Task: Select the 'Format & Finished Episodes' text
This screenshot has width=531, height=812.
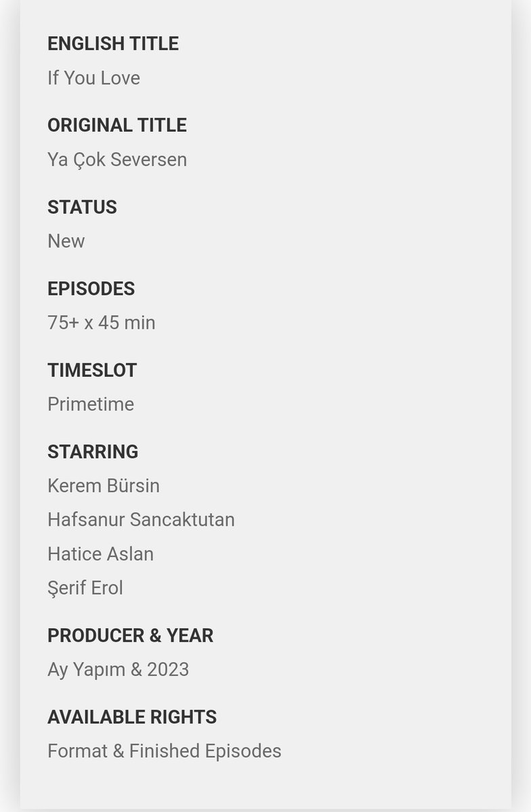Action: (x=165, y=751)
